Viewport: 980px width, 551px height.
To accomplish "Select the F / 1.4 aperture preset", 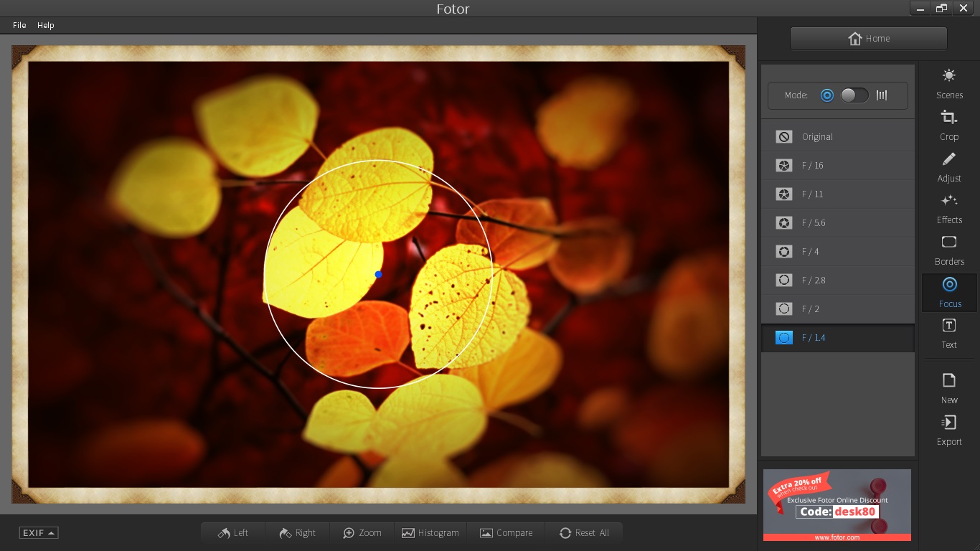I will pyautogui.click(x=838, y=337).
